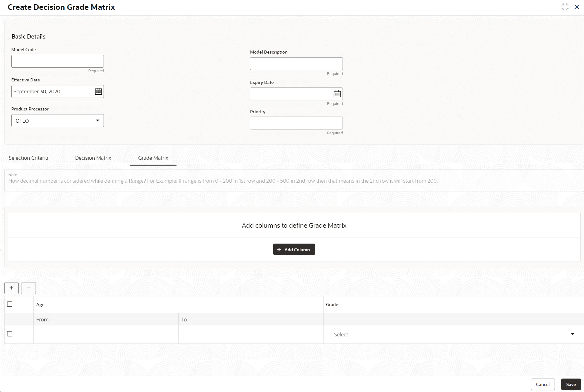Select the Grade Matrix tab
This screenshot has height=392, width=584.
tap(153, 158)
